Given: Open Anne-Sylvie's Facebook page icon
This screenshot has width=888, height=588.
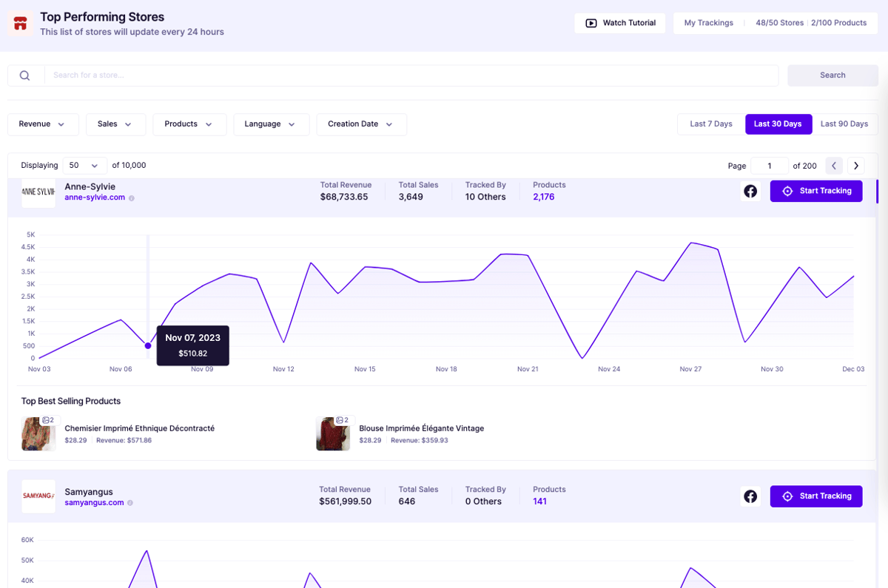Looking at the screenshot, I should coord(750,192).
